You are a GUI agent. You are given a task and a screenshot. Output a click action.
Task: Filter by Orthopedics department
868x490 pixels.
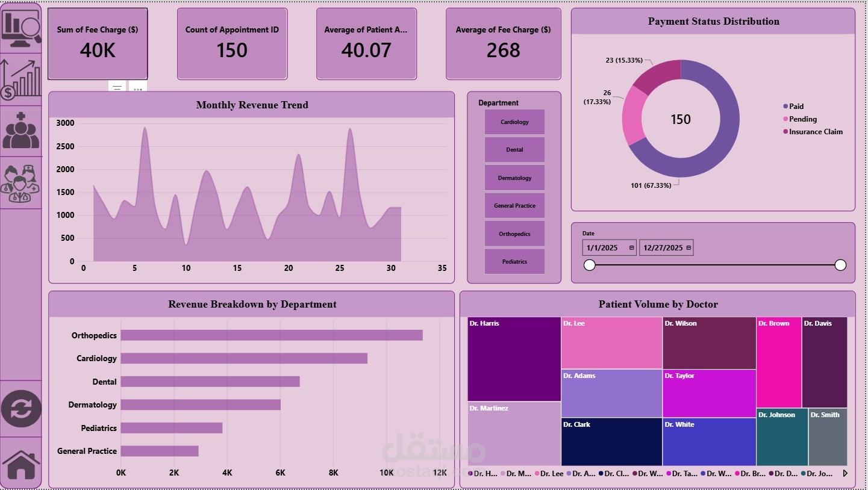(514, 234)
